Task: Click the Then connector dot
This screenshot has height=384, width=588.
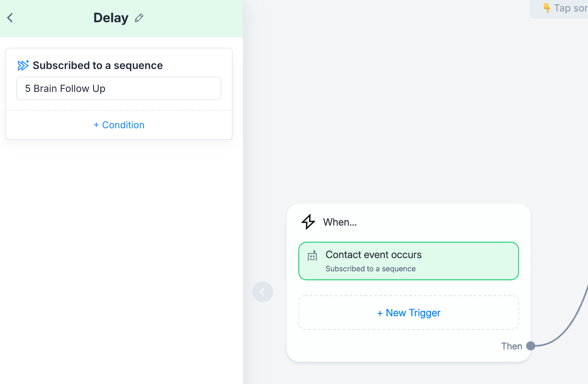Action: tap(531, 346)
